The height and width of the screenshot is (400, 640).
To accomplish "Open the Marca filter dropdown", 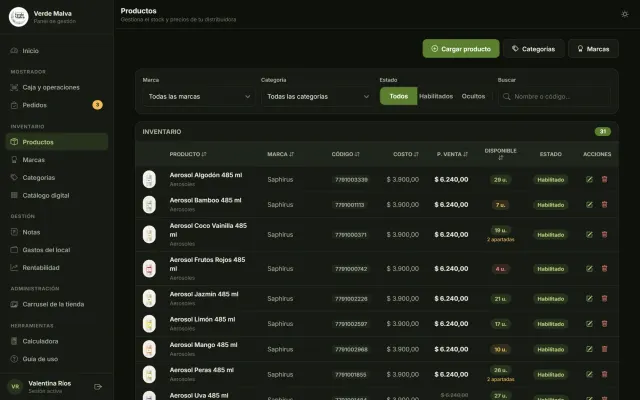I will (198, 97).
